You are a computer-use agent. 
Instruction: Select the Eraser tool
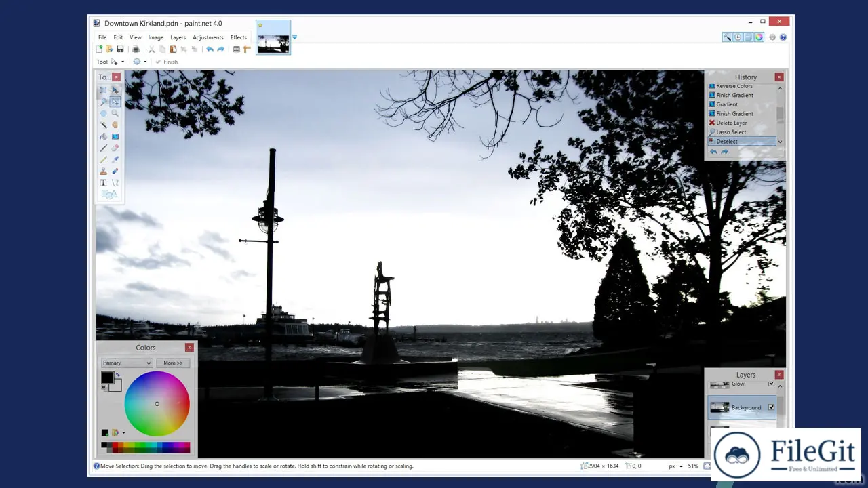pos(115,148)
